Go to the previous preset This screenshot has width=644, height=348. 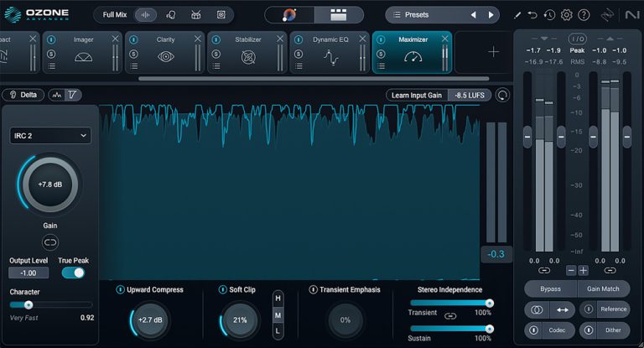click(473, 15)
